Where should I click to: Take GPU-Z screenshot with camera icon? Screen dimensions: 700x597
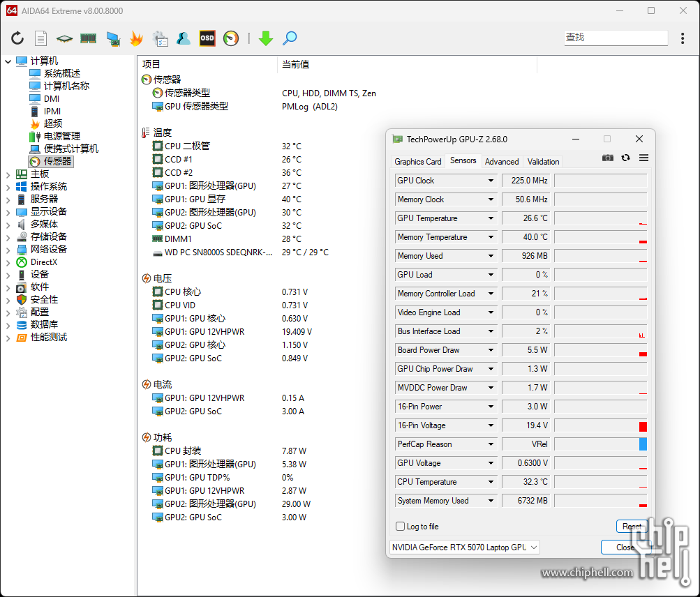tap(608, 158)
